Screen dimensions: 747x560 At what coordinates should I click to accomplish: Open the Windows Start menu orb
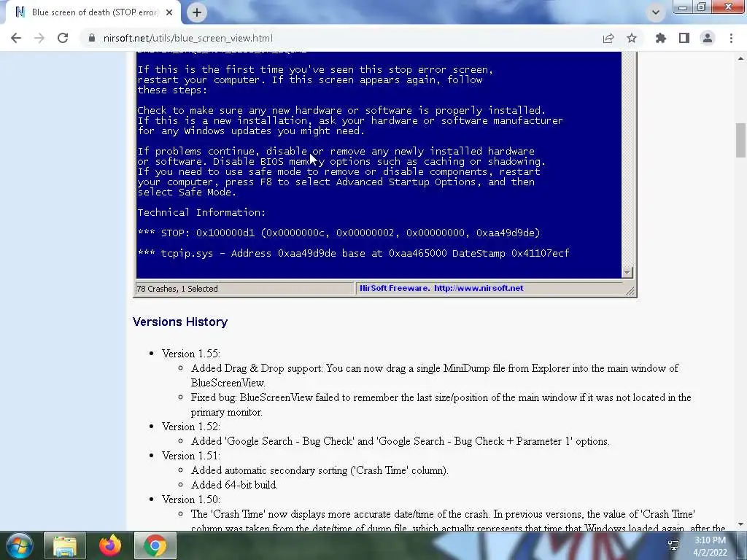tap(19, 545)
